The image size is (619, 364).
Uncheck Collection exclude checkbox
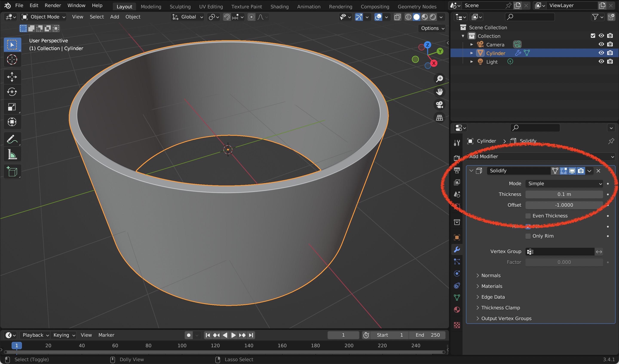click(x=593, y=36)
